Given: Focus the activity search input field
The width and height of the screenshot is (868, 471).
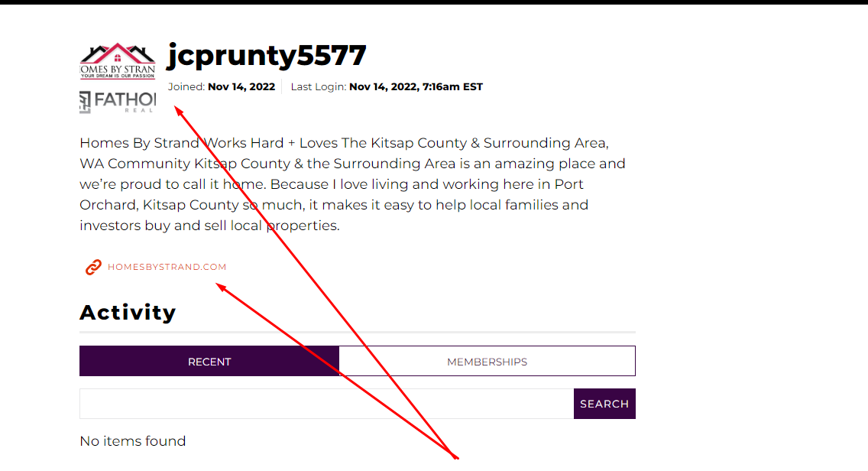Looking at the screenshot, I should point(326,404).
